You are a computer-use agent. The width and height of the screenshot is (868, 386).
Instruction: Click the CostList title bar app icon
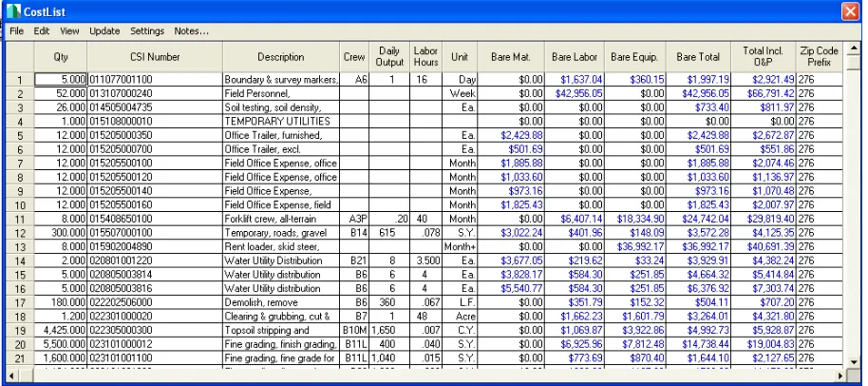[x=13, y=11]
